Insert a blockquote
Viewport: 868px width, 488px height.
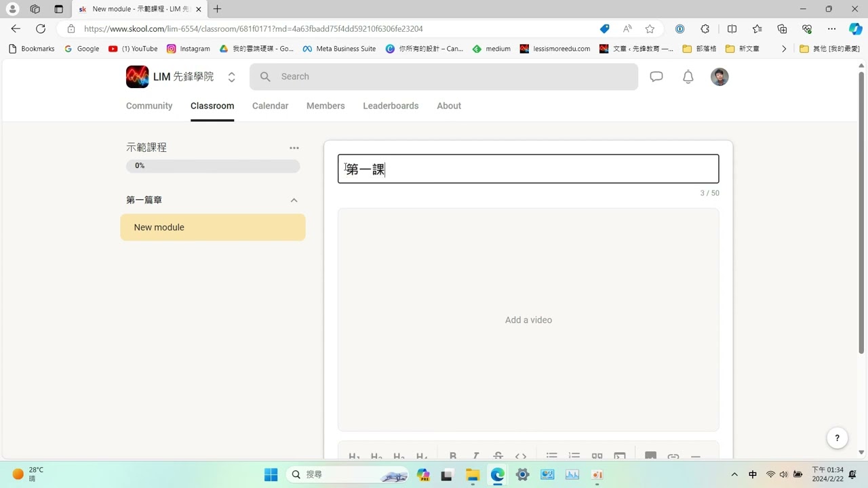[597, 455]
